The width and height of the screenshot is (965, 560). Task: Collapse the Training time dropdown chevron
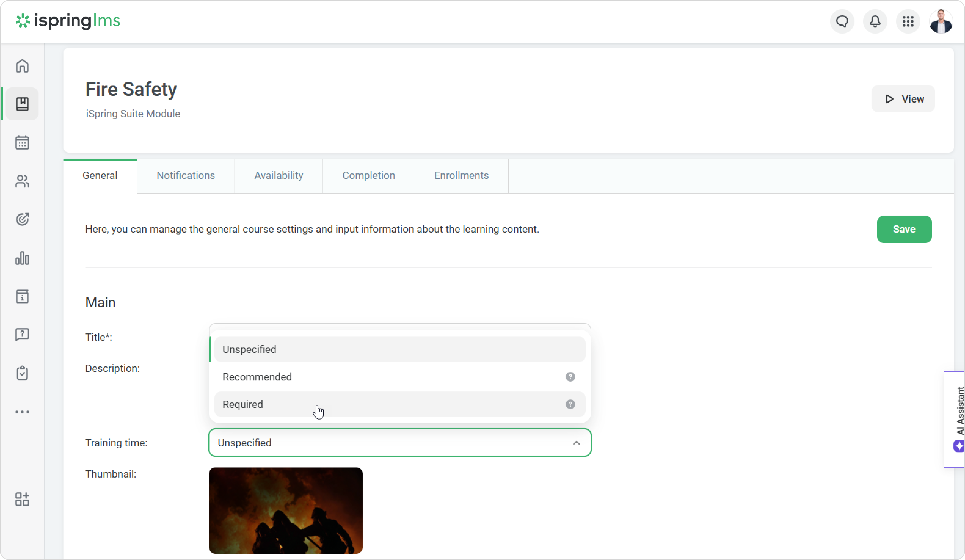(576, 443)
